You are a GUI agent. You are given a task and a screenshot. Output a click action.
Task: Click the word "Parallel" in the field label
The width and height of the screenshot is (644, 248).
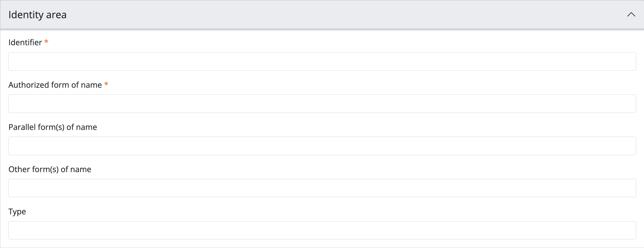[22, 127]
